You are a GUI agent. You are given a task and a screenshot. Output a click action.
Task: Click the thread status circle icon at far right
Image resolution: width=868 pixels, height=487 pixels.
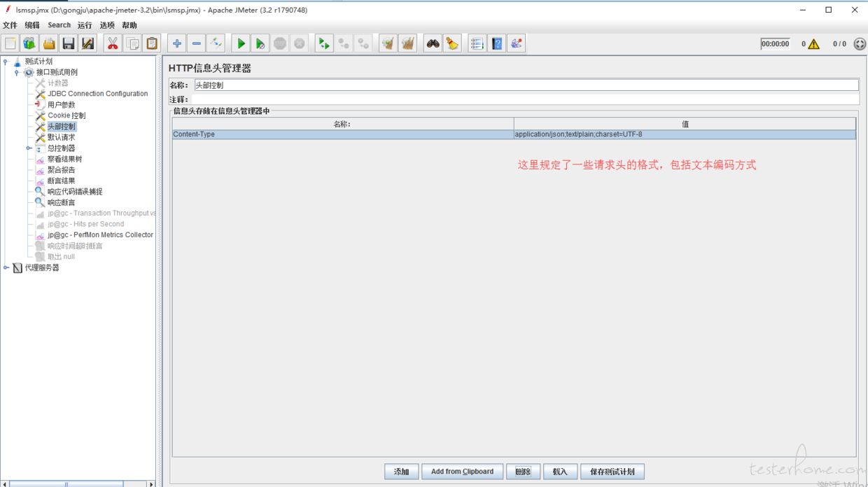pyautogui.click(x=860, y=43)
